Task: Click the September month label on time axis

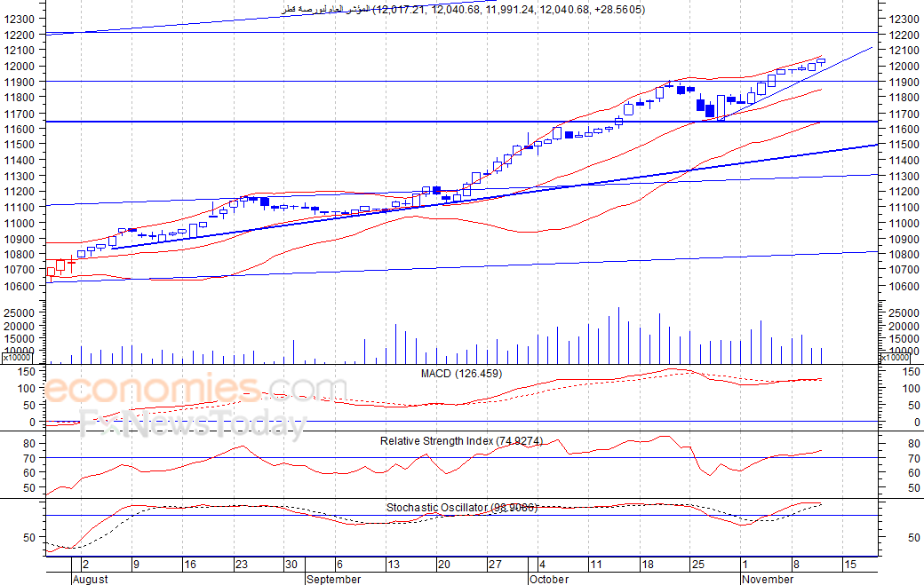Action: [333, 579]
